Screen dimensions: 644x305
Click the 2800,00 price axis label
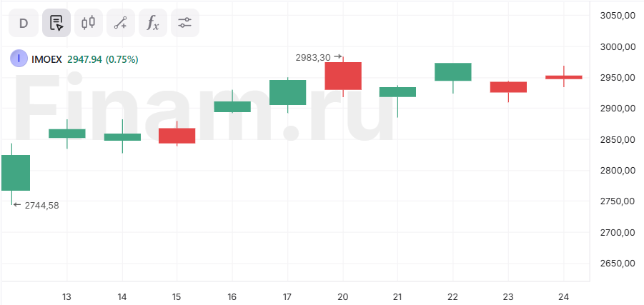(616, 170)
